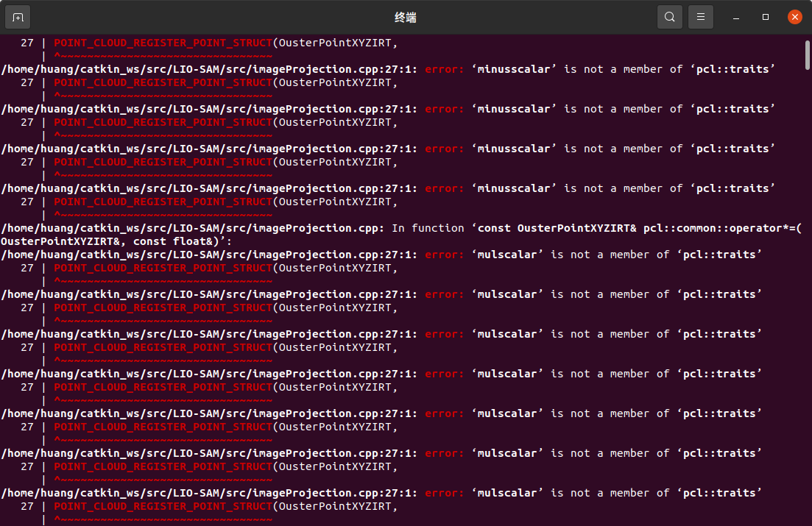Screen dimensions: 812x526
Task: Click the 终端 window title
Action: (406, 18)
